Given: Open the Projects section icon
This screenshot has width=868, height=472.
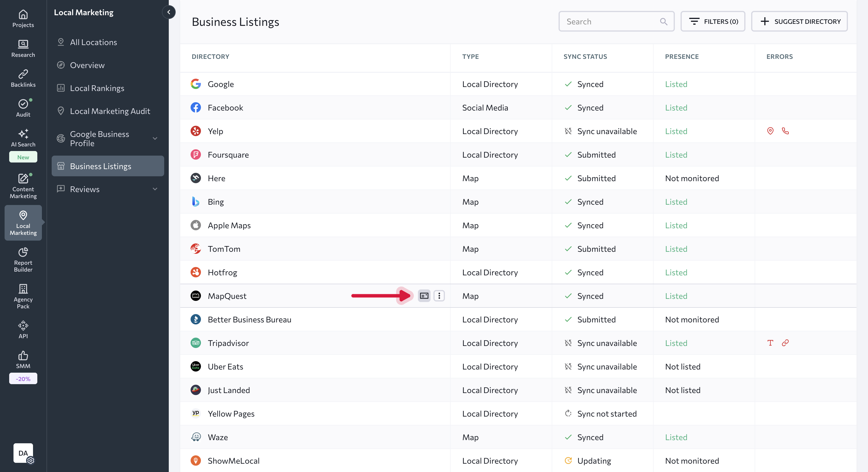Looking at the screenshot, I should [x=23, y=14].
